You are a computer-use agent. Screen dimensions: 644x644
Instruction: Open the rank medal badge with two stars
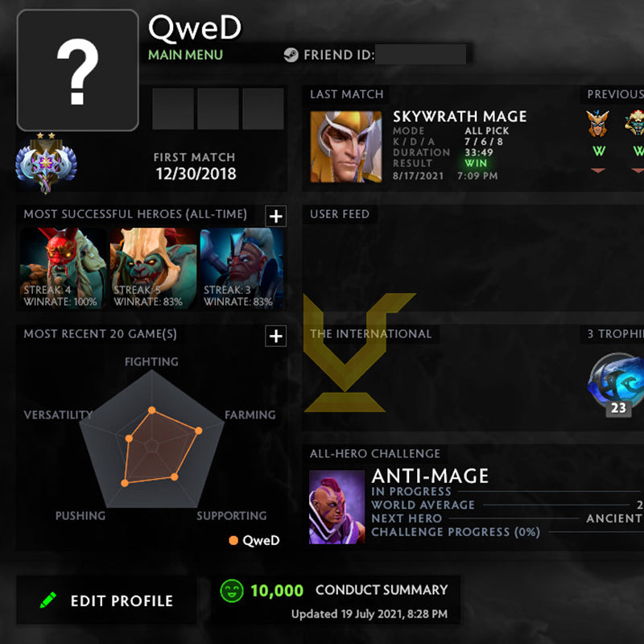point(46,163)
